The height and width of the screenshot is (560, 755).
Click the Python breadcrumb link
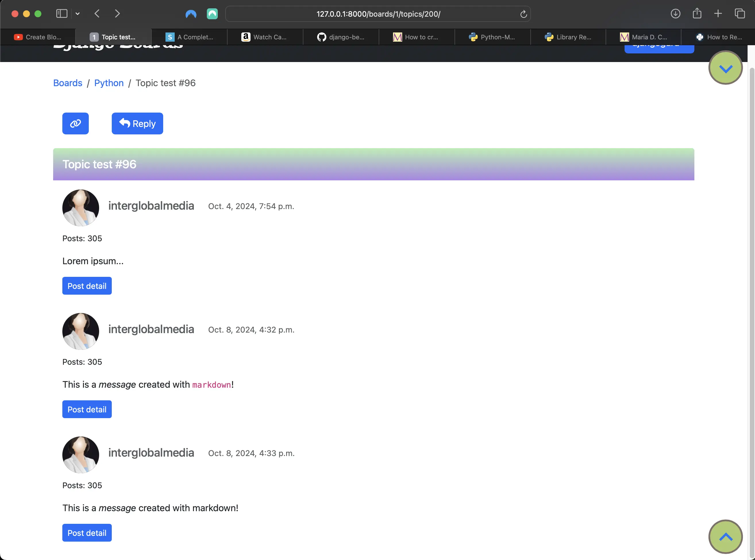click(x=109, y=83)
